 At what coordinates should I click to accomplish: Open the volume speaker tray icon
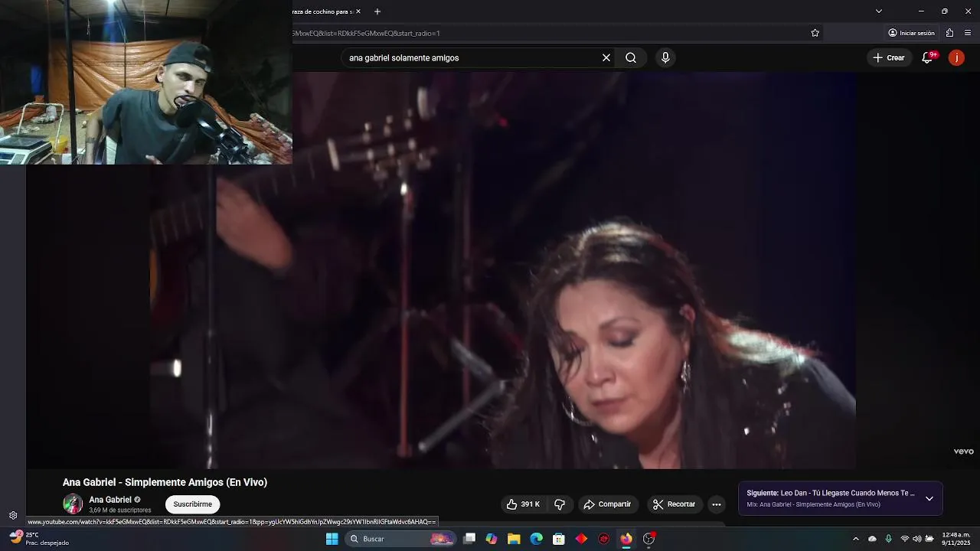point(917,539)
